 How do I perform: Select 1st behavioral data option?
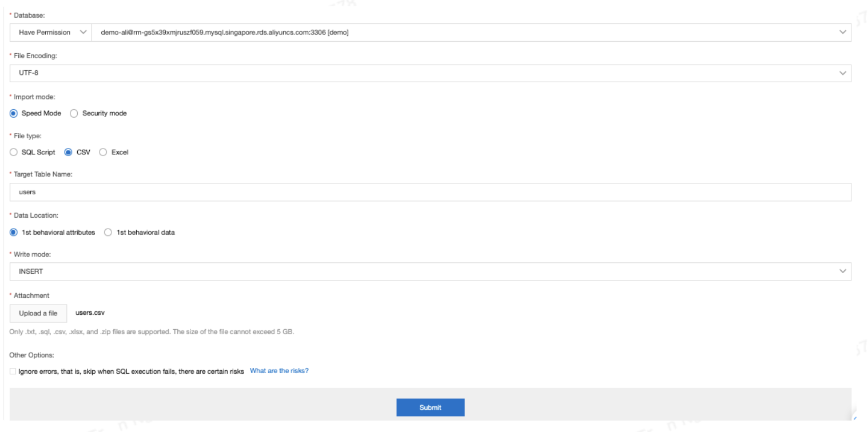[107, 232]
